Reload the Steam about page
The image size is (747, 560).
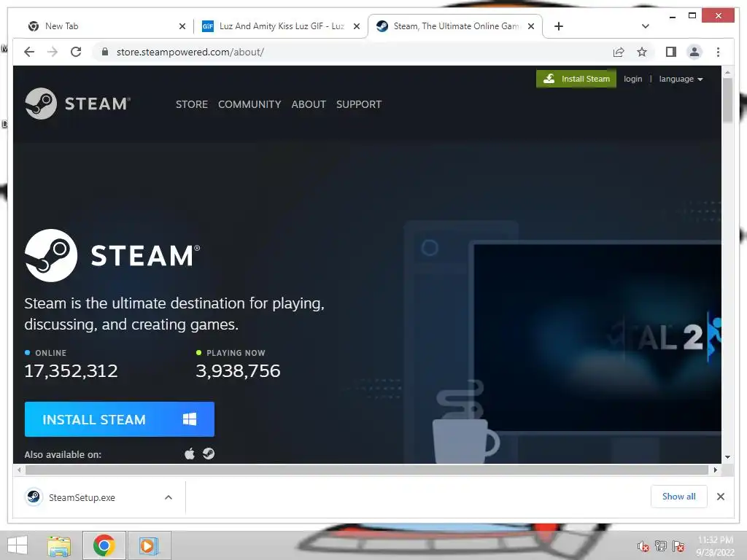point(76,52)
